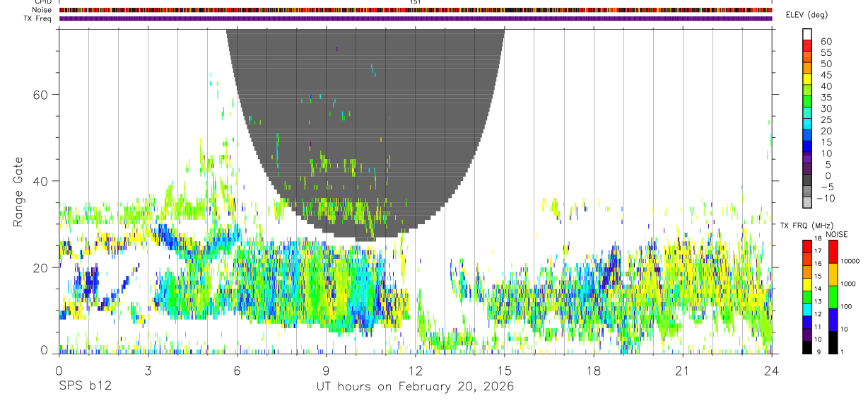Image resolution: width=868 pixels, height=401 pixels.
Task: Click the ELEV scale label '-10'
Action: point(824,199)
